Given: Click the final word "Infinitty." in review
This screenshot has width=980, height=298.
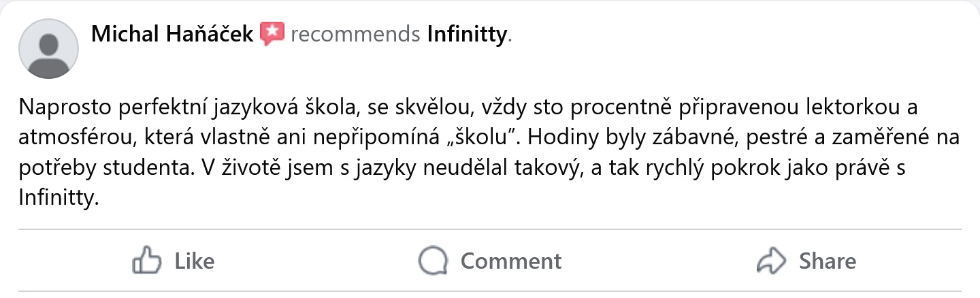Looking at the screenshot, I should coord(60,198).
